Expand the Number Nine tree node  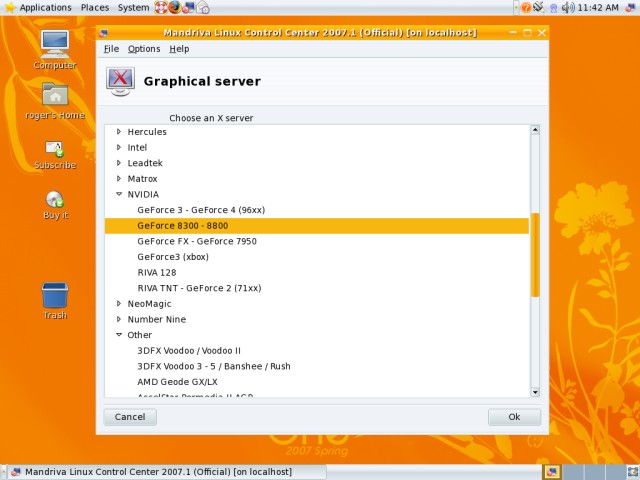(x=119, y=319)
